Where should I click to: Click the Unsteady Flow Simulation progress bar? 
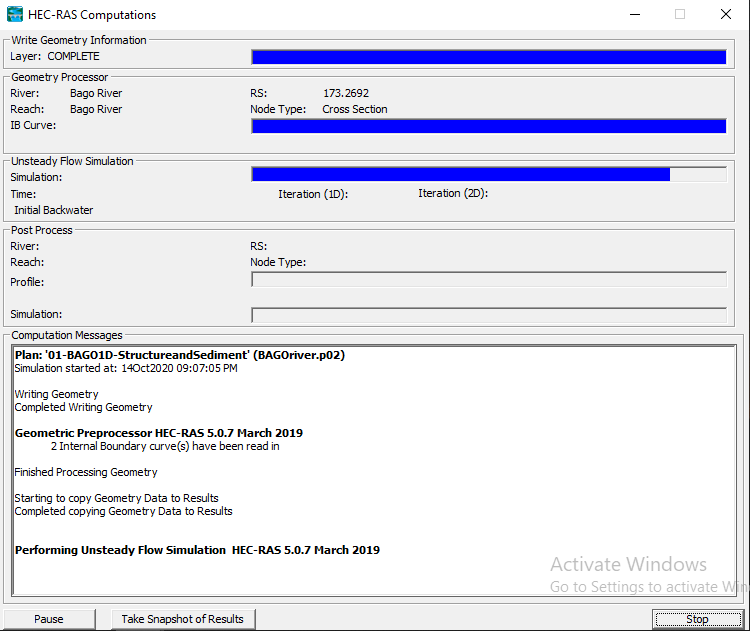point(489,175)
